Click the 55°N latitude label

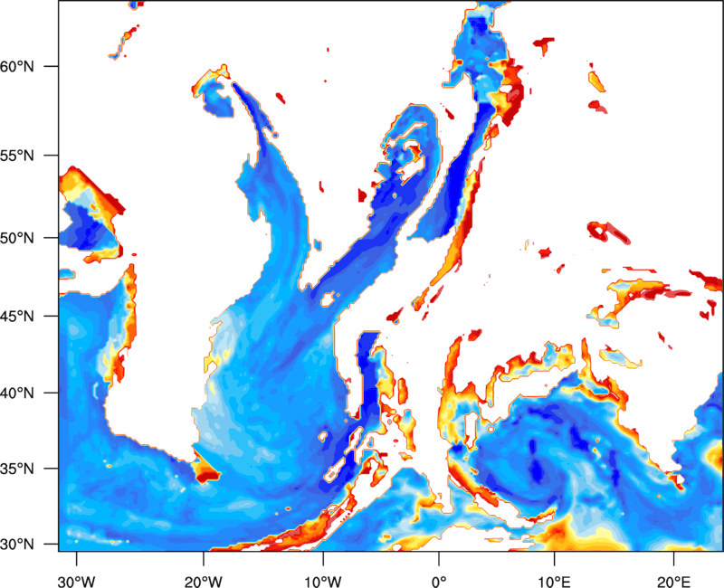17,156
